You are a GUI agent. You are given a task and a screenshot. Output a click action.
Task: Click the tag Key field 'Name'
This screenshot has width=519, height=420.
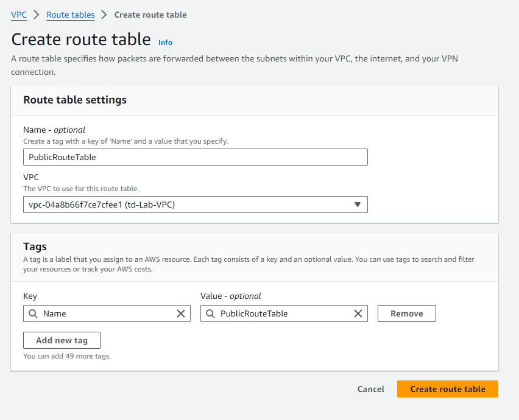point(107,313)
